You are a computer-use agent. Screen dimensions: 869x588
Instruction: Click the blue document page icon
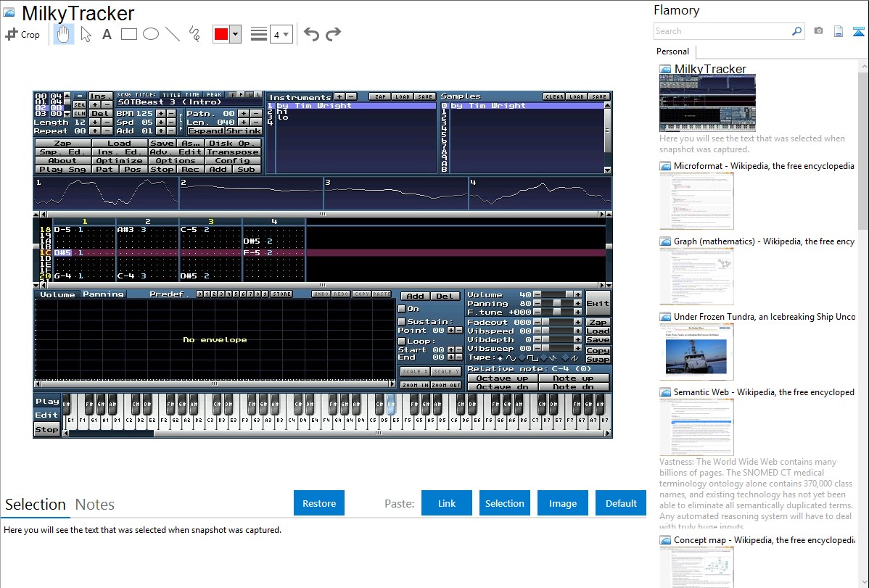(x=839, y=32)
